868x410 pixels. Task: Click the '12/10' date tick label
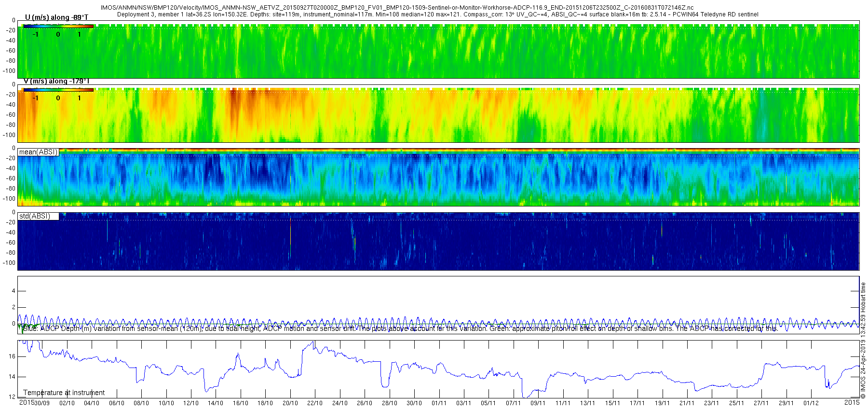pos(191,403)
